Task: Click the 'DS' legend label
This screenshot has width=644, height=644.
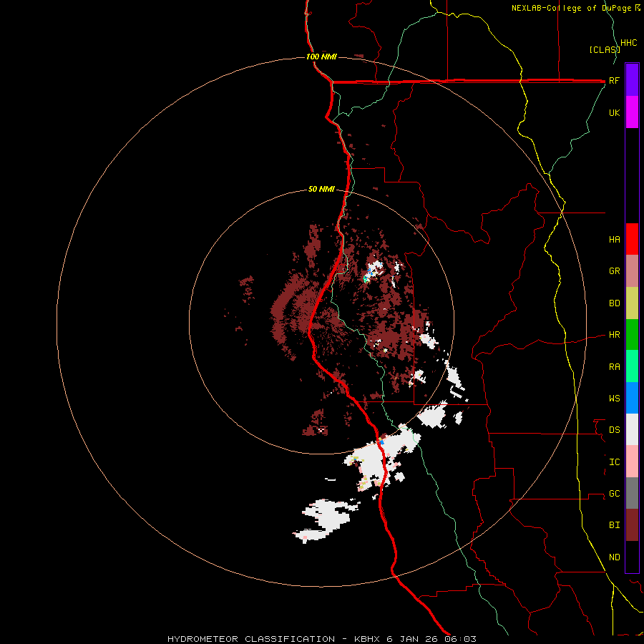Action: (x=614, y=430)
